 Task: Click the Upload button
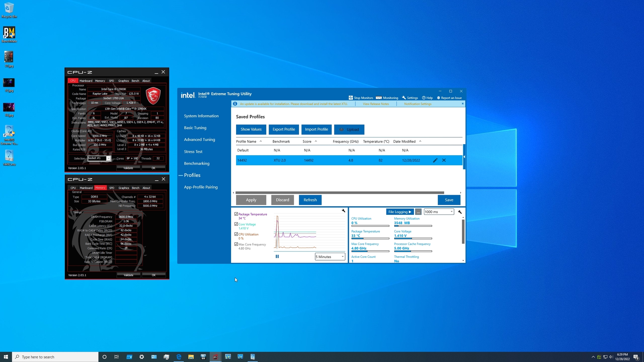click(x=349, y=129)
